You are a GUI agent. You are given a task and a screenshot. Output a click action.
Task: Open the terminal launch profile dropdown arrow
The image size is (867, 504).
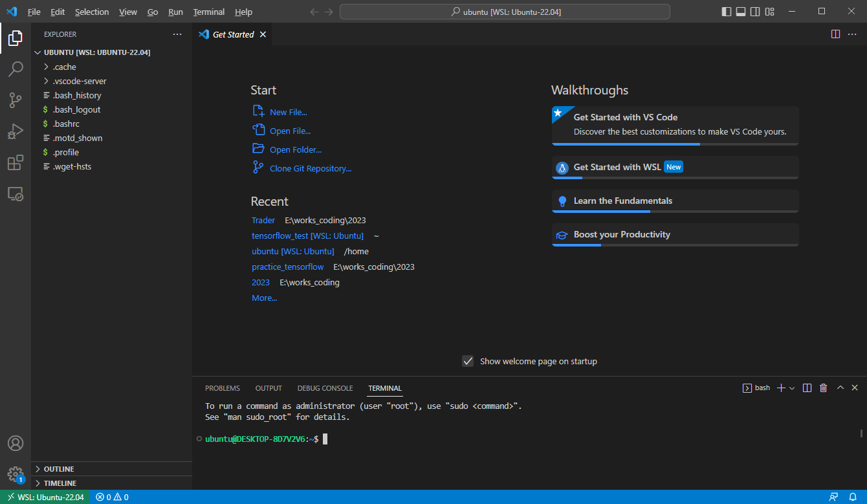tap(792, 388)
